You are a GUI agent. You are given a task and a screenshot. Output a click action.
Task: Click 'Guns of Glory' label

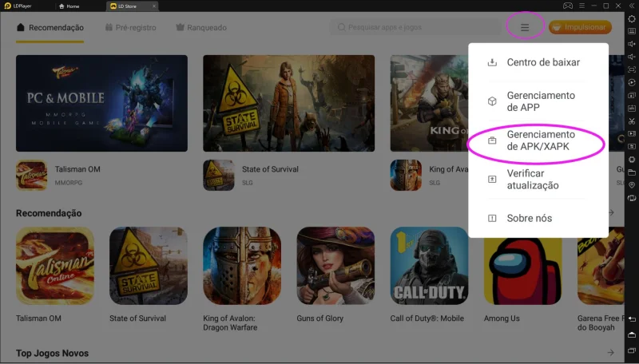(320, 318)
